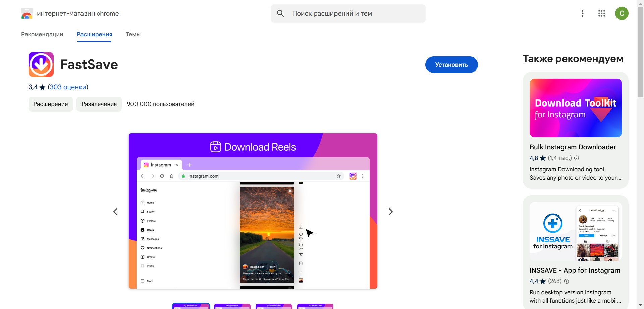This screenshot has width=644, height=309.
Task: Click the scrollbar up arrow
Action: 640,3
